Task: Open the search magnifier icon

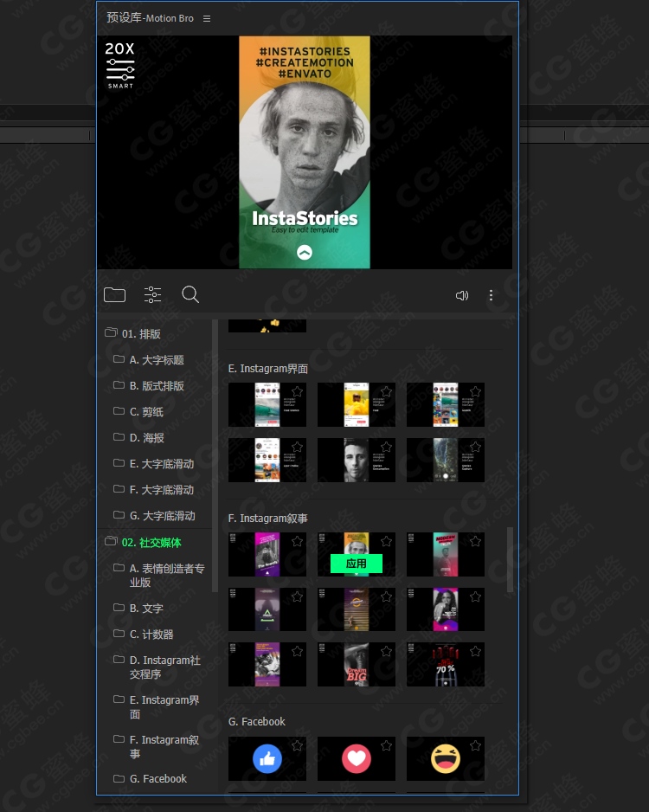Action: pyautogui.click(x=190, y=294)
